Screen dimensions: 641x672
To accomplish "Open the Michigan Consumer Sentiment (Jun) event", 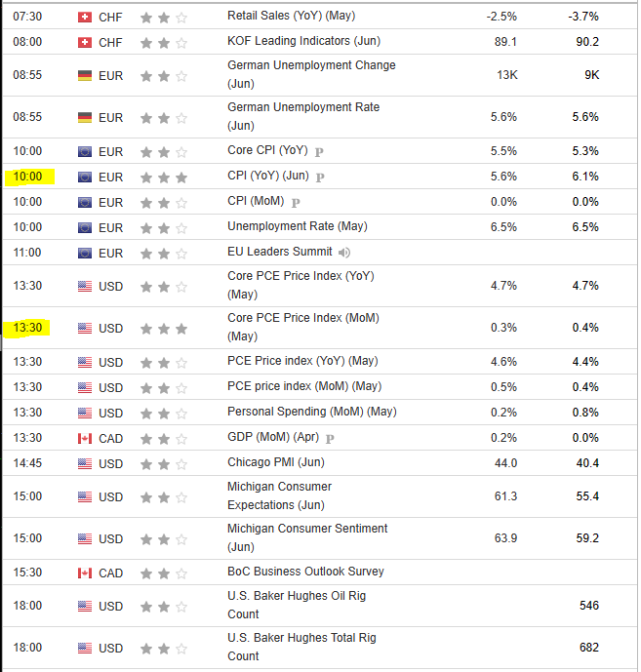I will tap(307, 537).
